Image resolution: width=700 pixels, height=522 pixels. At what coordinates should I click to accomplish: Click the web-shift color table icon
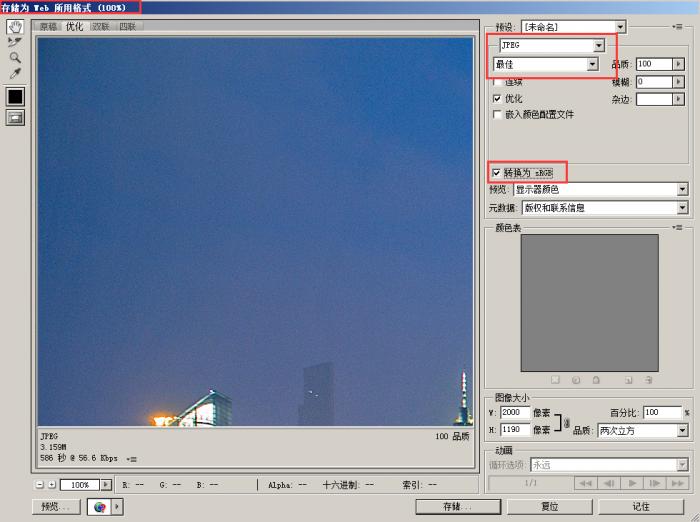point(576,380)
